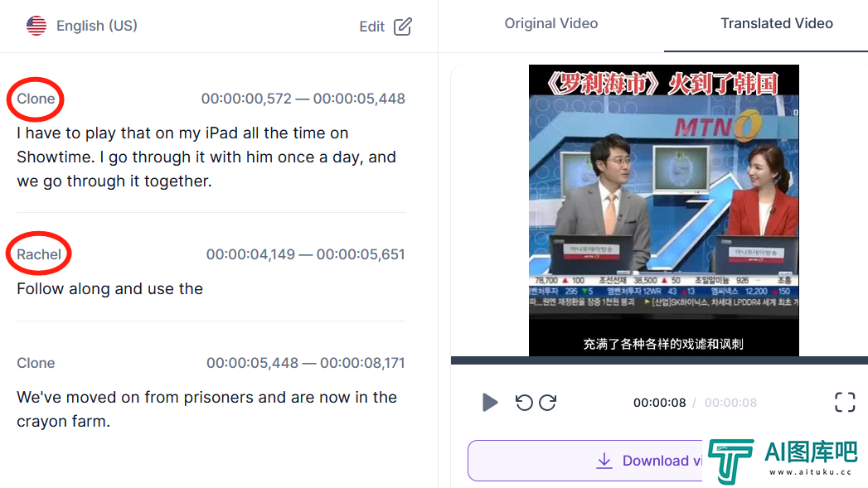Click the 'We've moved on from prisoners' text
Viewport: 868px width, 488px height.
pos(207,409)
